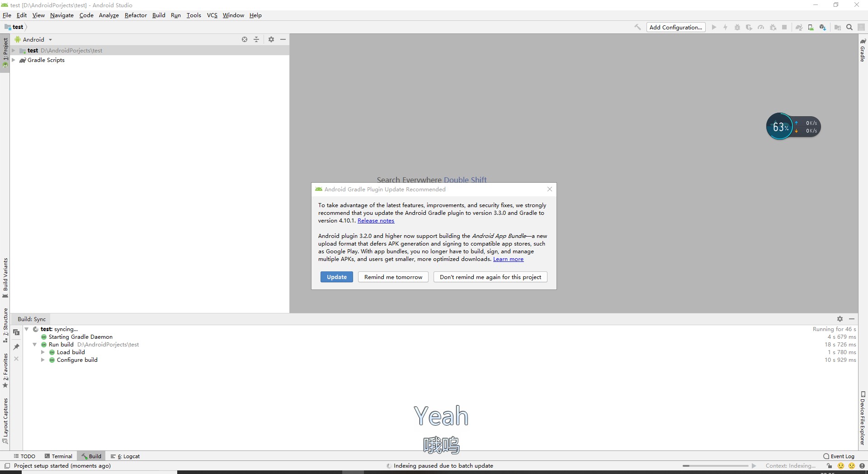868x474 pixels.
Task: Click the Build: Sync tab header
Action: click(32, 319)
